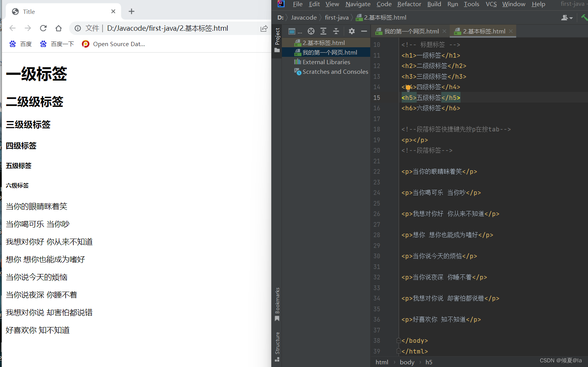This screenshot has width=588, height=367.
Task: Open Project panel settings gear
Action: (352, 31)
